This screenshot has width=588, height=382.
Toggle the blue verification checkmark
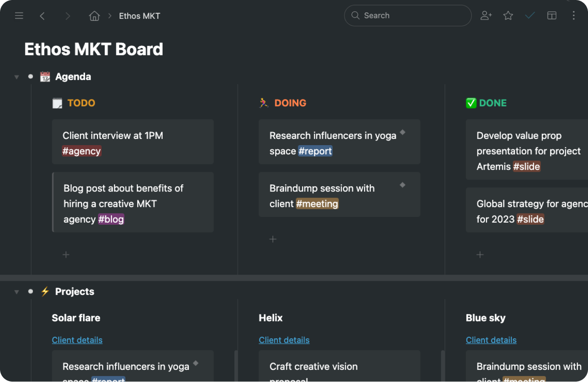click(530, 15)
